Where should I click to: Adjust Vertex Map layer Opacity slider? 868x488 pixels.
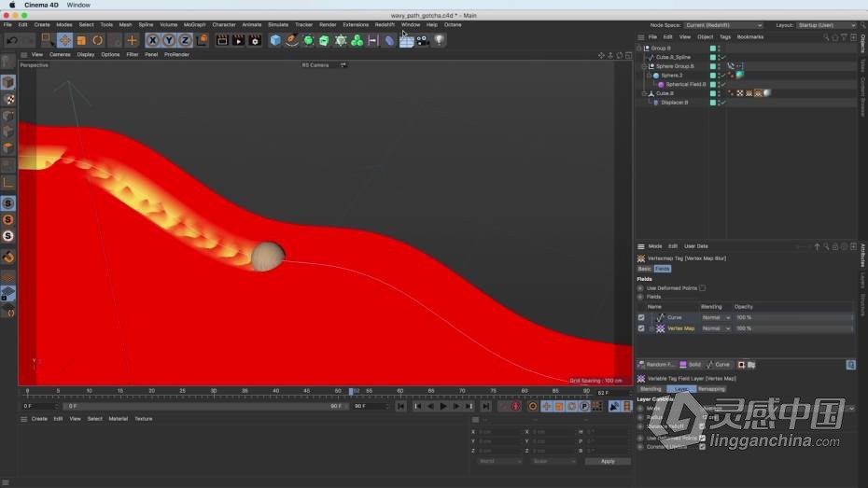point(792,328)
